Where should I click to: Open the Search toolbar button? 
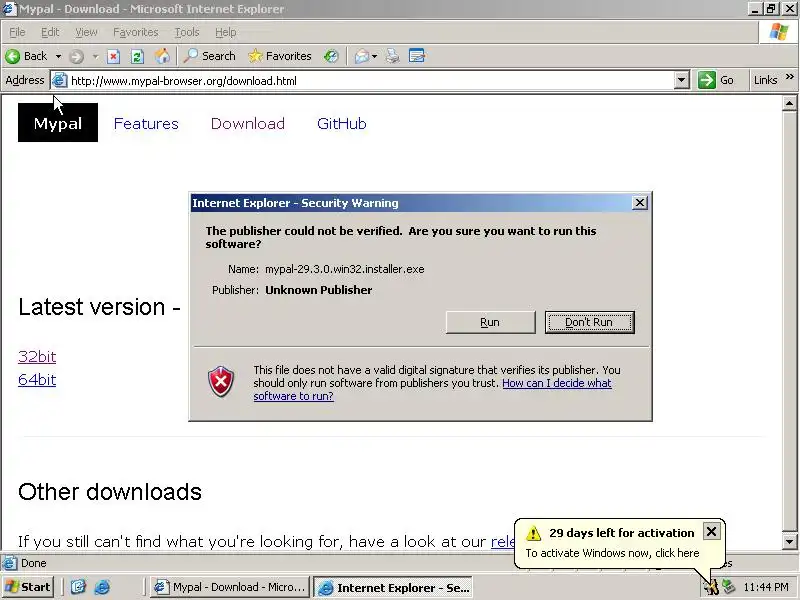210,56
